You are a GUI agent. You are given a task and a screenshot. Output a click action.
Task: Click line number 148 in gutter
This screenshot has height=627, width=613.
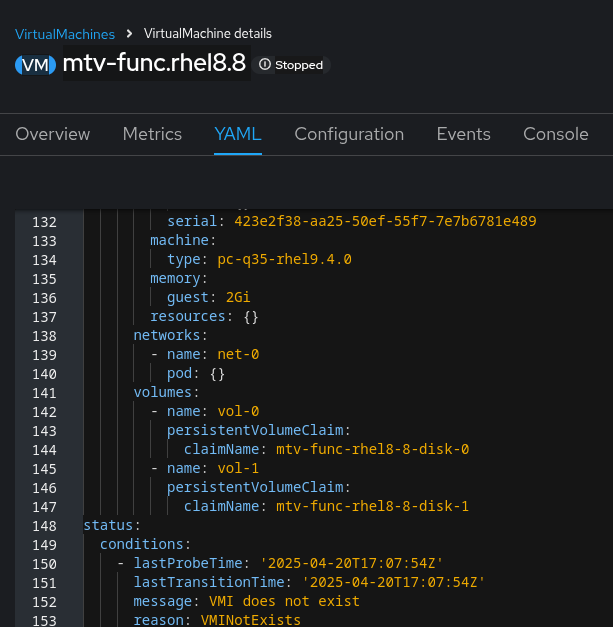coord(44,525)
